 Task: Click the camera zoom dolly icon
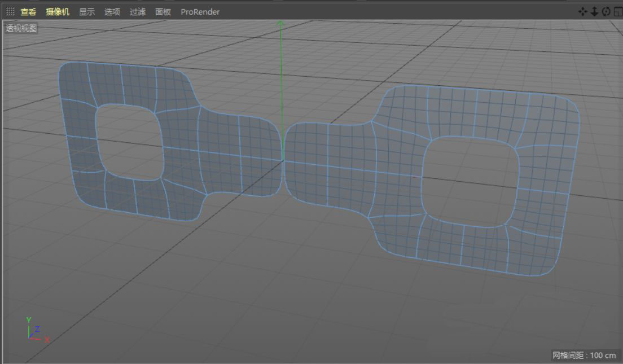[x=594, y=11]
